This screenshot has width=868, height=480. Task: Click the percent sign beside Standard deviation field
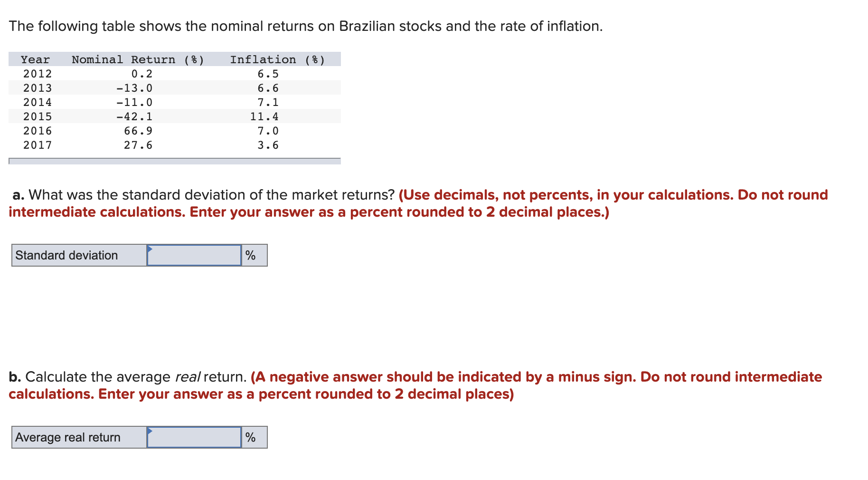[251, 255]
